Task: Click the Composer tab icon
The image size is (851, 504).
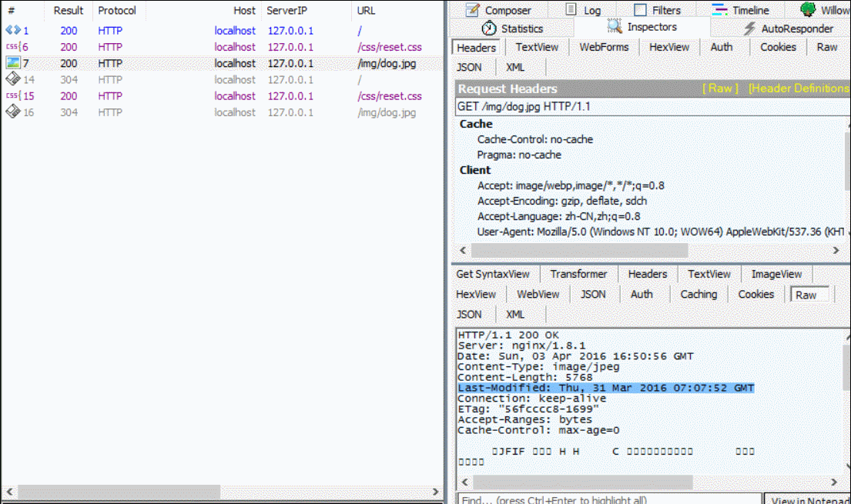Action: point(471,10)
